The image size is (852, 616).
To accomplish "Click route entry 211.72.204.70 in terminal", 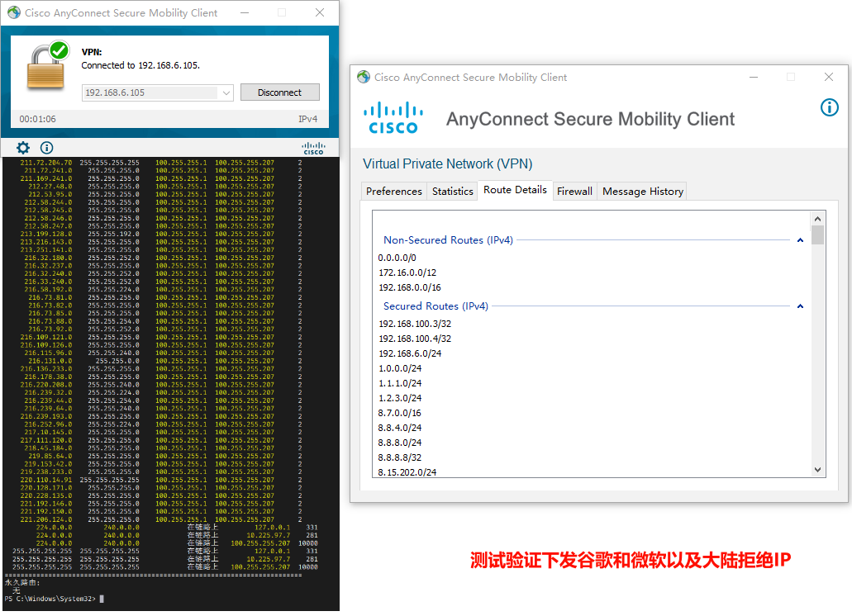I will (46, 163).
